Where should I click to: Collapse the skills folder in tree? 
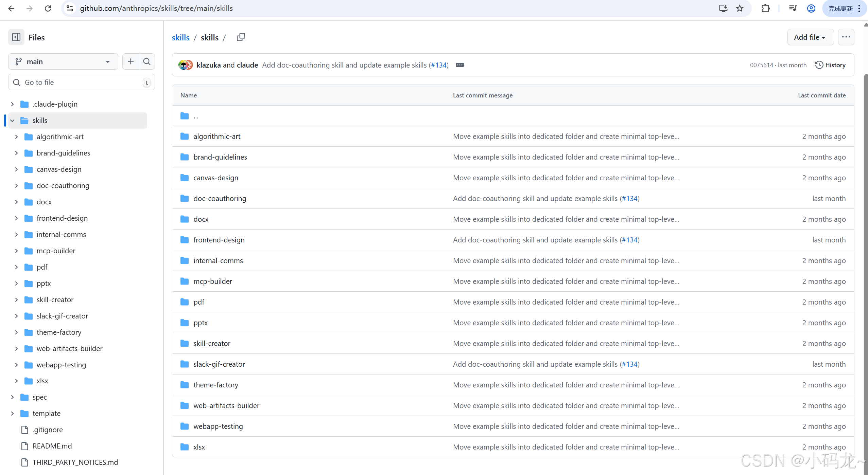13,121
